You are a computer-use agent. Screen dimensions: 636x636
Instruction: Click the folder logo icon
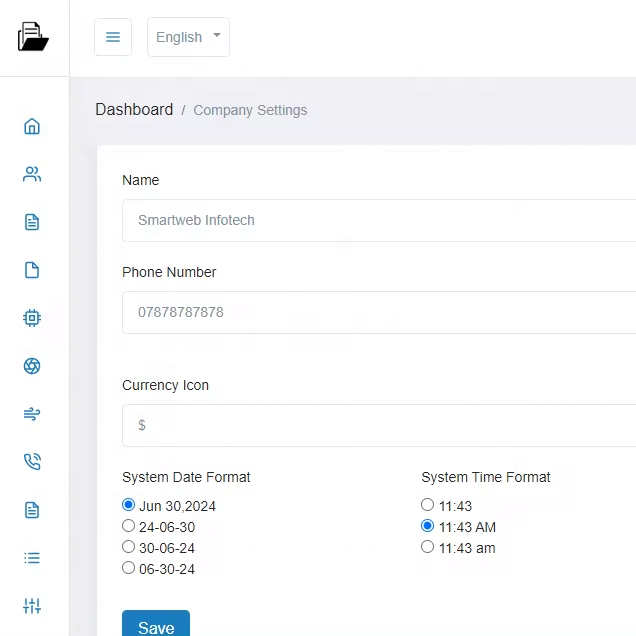(x=32, y=37)
